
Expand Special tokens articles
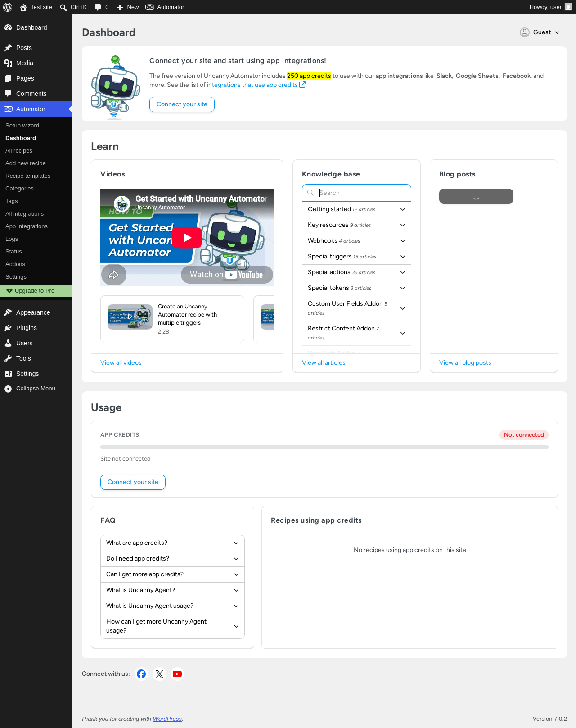356,288
